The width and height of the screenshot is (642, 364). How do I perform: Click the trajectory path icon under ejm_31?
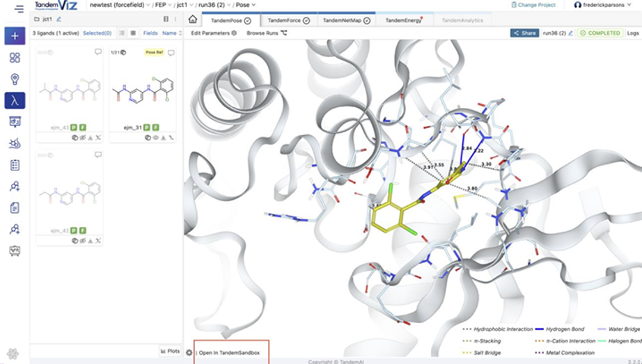tap(171, 138)
